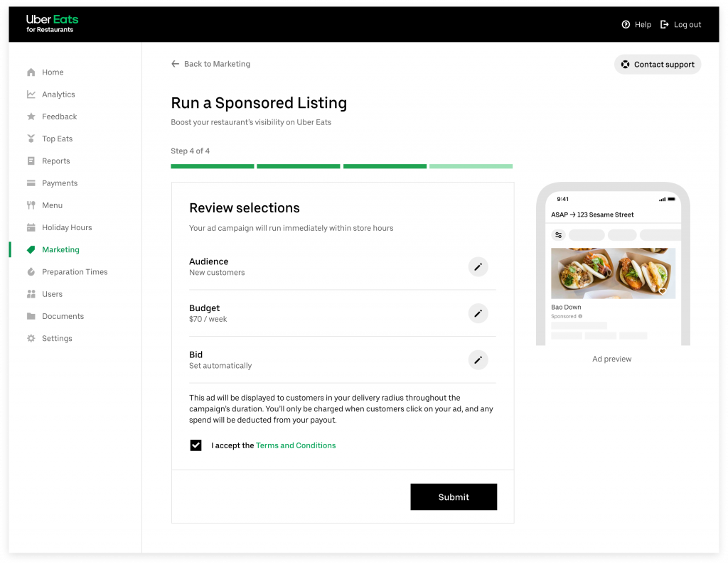Viewport: 728px width, 564px height.
Task: Click the 'Set automatically' bid value
Action: tap(220, 366)
